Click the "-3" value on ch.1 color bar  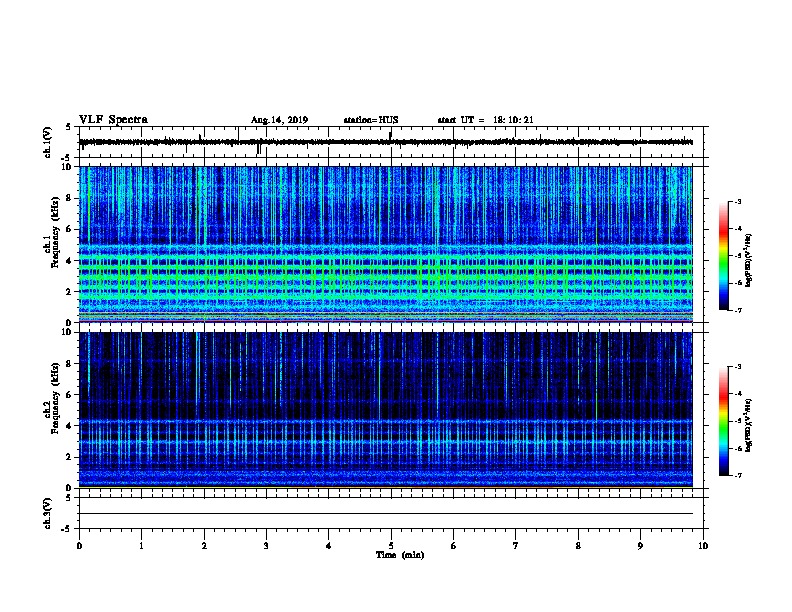coord(737,201)
